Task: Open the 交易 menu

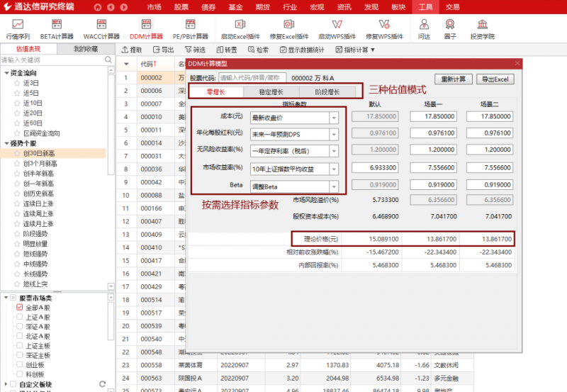Action: tap(453, 7)
